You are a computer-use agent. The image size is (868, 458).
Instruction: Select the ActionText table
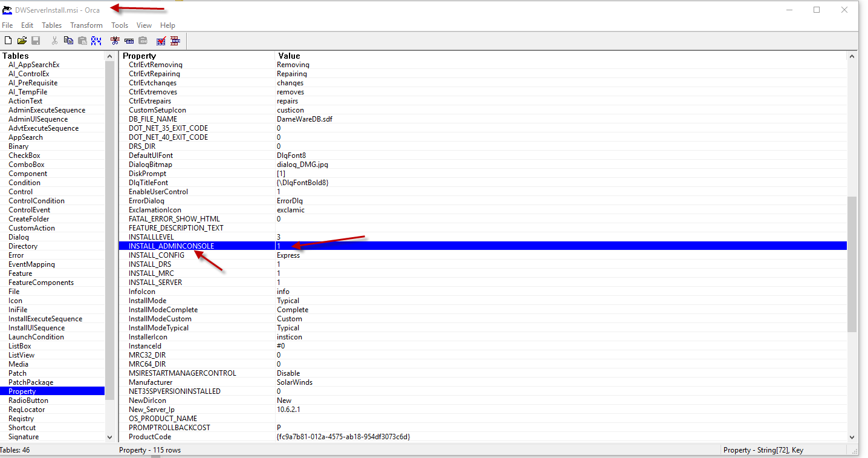point(25,101)
